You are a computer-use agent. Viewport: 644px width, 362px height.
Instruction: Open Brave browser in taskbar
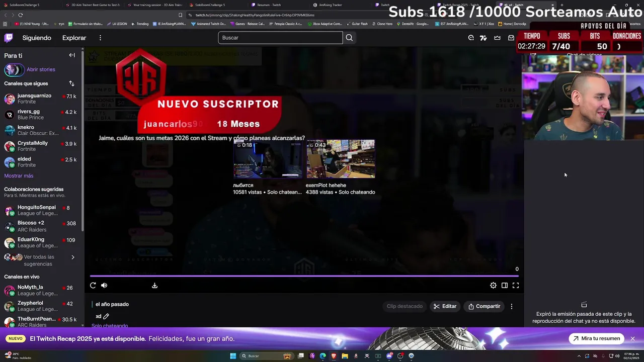[334, 356]
